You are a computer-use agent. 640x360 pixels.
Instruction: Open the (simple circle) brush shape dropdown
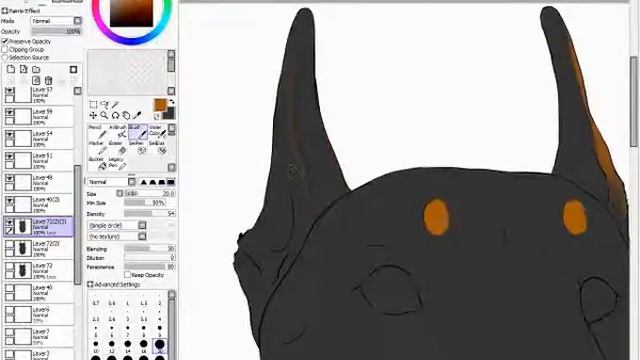point(117,225)
